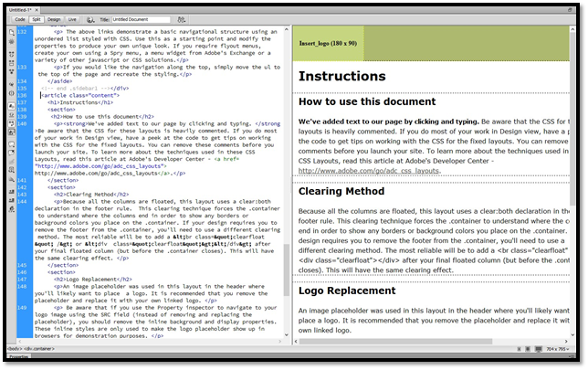
Task: Indent the selected code
Action: click(12, 191)
